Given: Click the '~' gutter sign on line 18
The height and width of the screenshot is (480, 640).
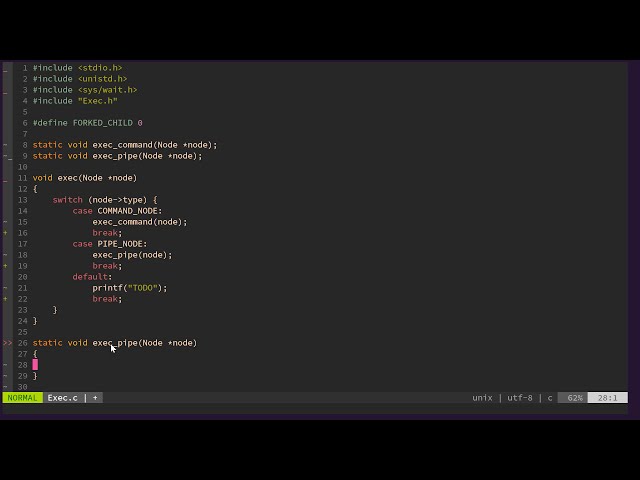Looking at the screenshot, I should (5, 255).
